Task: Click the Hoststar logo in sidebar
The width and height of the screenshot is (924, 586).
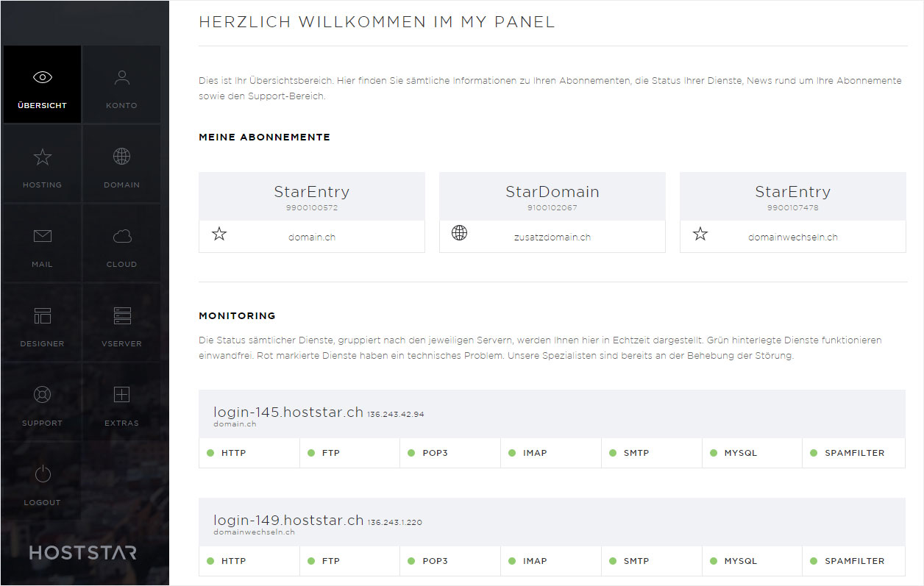Action: (83, 552)
